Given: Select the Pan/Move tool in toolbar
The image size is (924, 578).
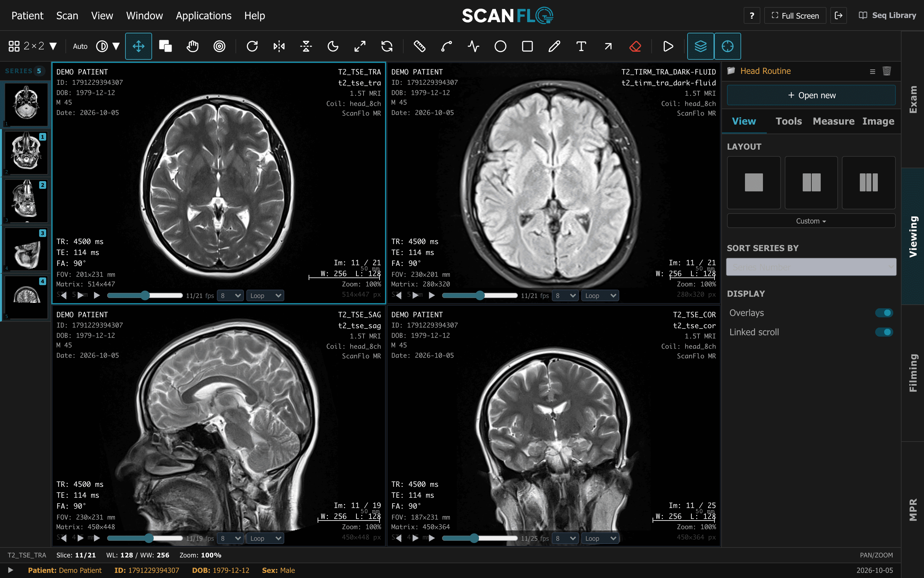Looking at the screenshot, I should tap(138, 46).
